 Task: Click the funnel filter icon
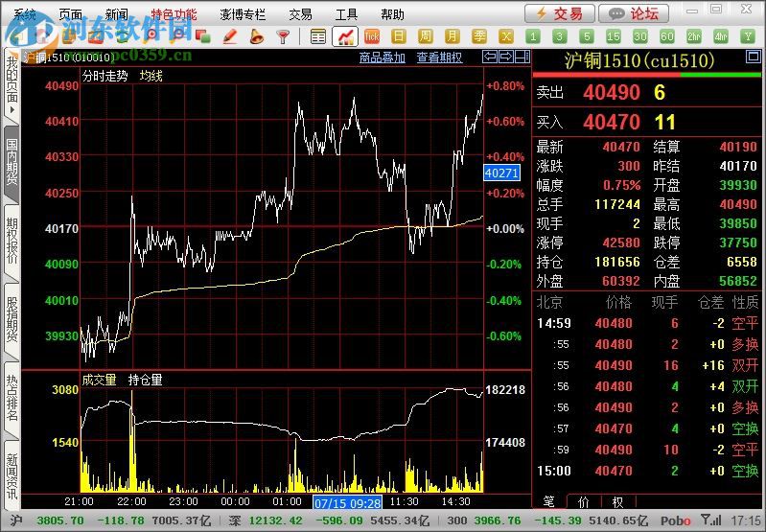[x=283, y=36]
